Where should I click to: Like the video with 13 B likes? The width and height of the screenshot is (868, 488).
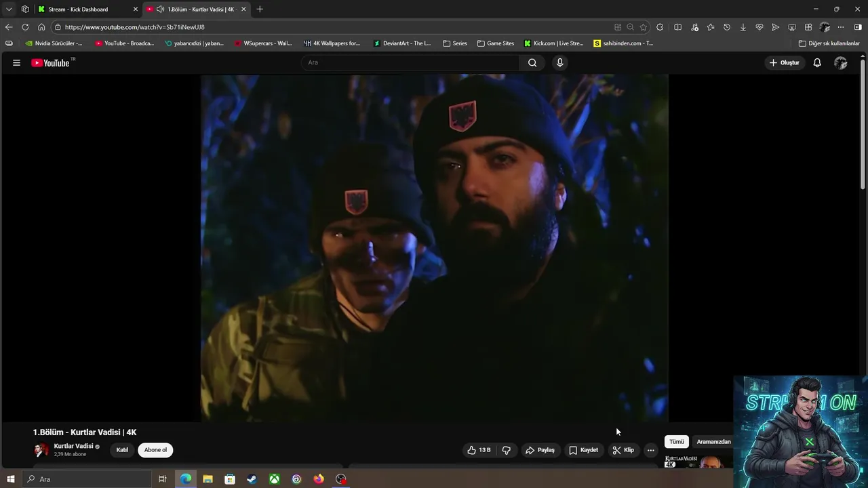[479, 450]
